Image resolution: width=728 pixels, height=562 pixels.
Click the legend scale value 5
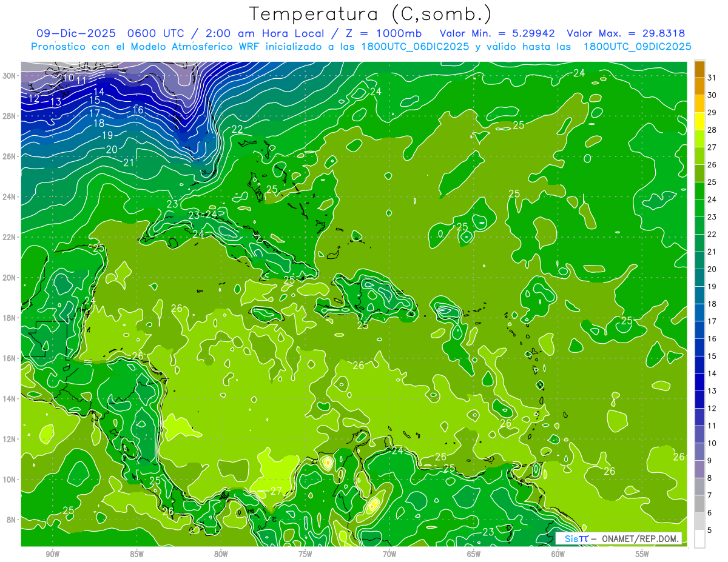coord(710,530)
